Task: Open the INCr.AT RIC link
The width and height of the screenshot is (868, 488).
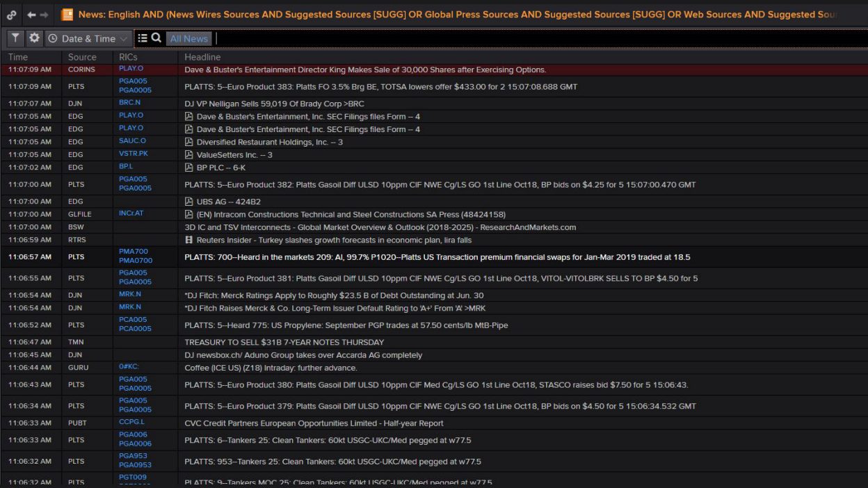Action: coord(131,213)
